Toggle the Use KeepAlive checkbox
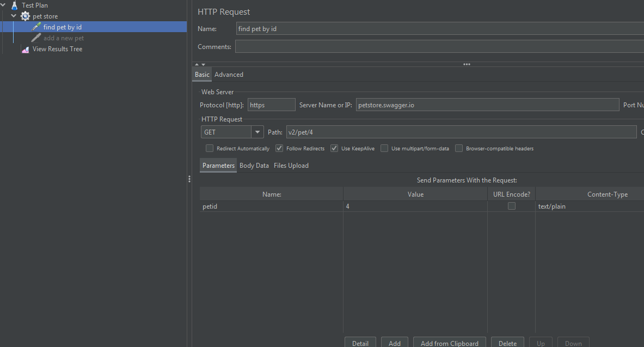This screenshot has width=644, height=347. click(x=334, y=148)
